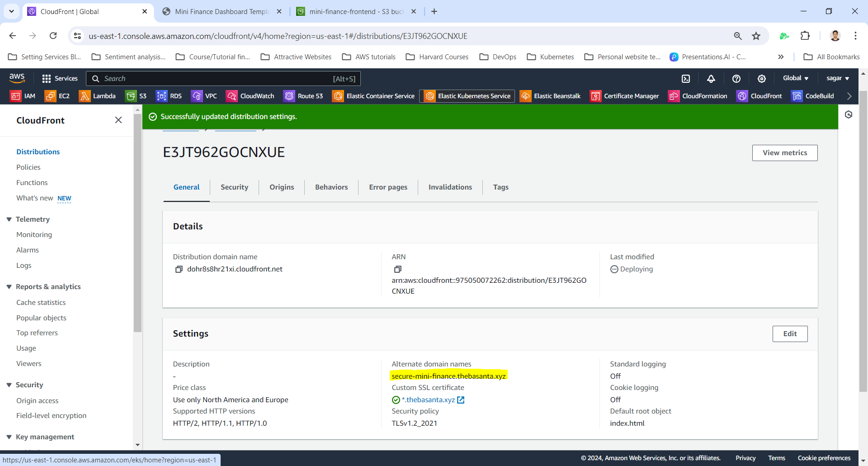Open Lambda from the favorites bar
The image size is (868, 466).
pos(97,96)
